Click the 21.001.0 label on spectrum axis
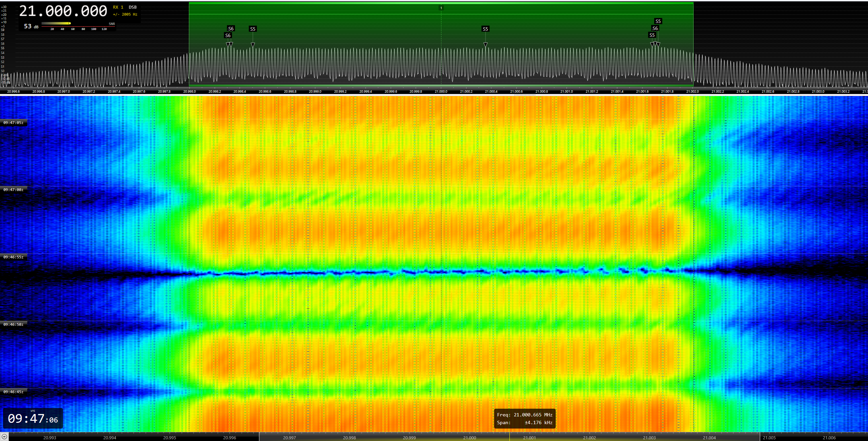The height and width of the screenshot is (441, 868). (x=566, y=91)
